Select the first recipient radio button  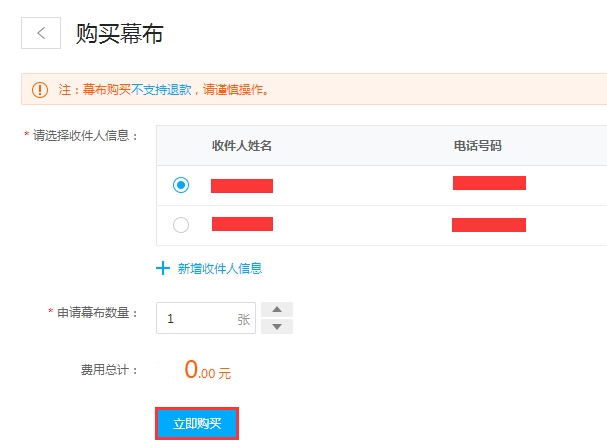click(x=181, y=185)
